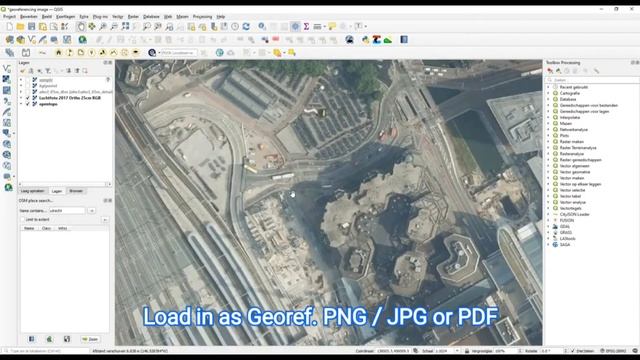640x360 pixels.
Task: Select the Zoom Out magnifier tool
Action: point(114,27)
